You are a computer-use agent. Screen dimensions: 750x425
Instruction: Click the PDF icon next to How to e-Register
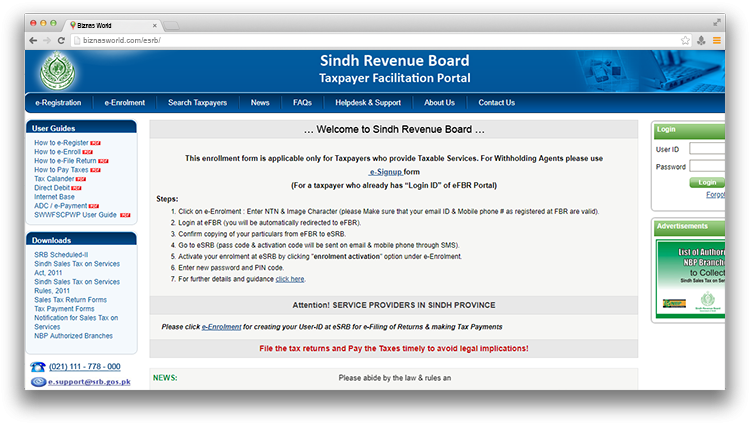(x=95, y=143)
